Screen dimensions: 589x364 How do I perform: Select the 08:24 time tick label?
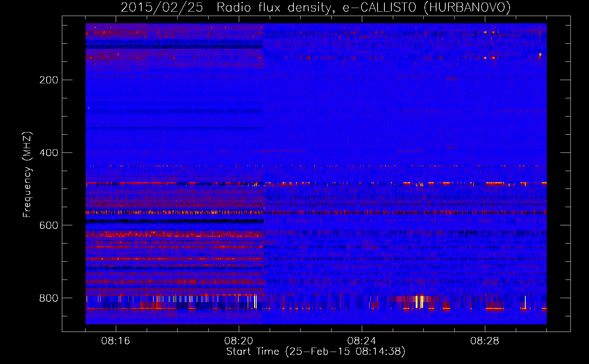pyautogui.click(x=362, y=341)
